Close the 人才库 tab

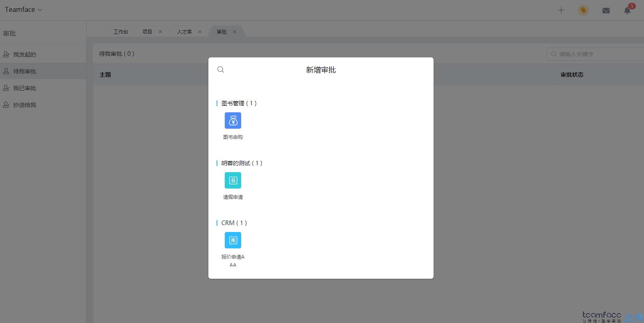[200, 32]
